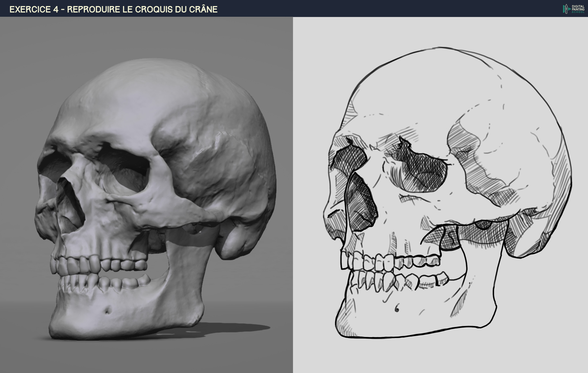Click the small '6'-shaped chin mark in the sketch

coord(397,309)
